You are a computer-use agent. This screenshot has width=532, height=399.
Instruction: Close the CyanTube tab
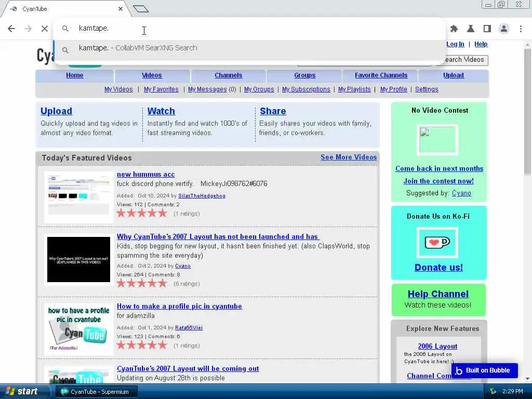coord(121,9)
